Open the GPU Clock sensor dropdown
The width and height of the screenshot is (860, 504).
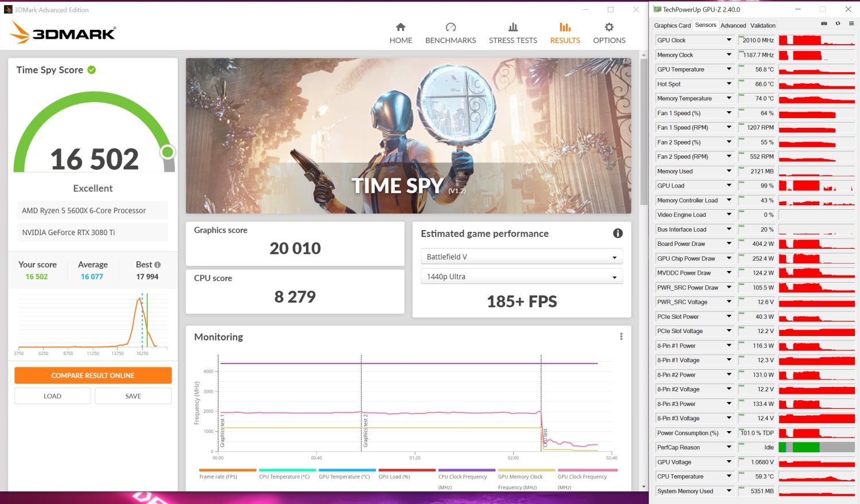[729, 40]
